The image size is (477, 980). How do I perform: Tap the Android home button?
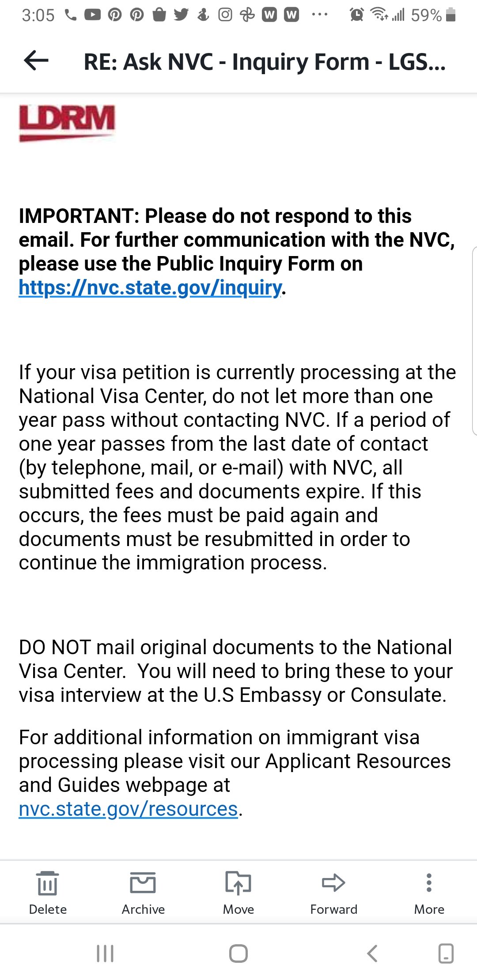point(238,954)
